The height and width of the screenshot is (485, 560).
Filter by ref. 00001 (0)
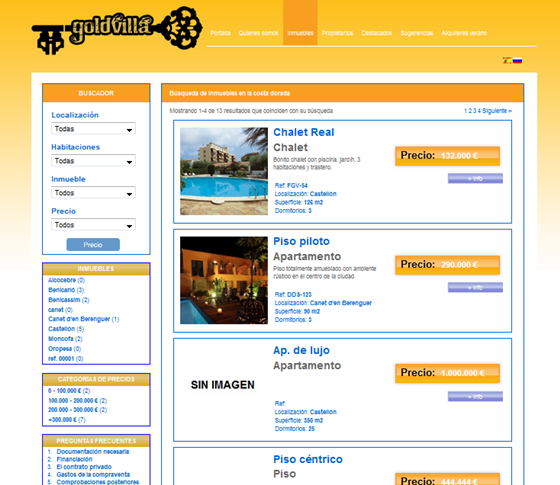click(x=66, y=359)
